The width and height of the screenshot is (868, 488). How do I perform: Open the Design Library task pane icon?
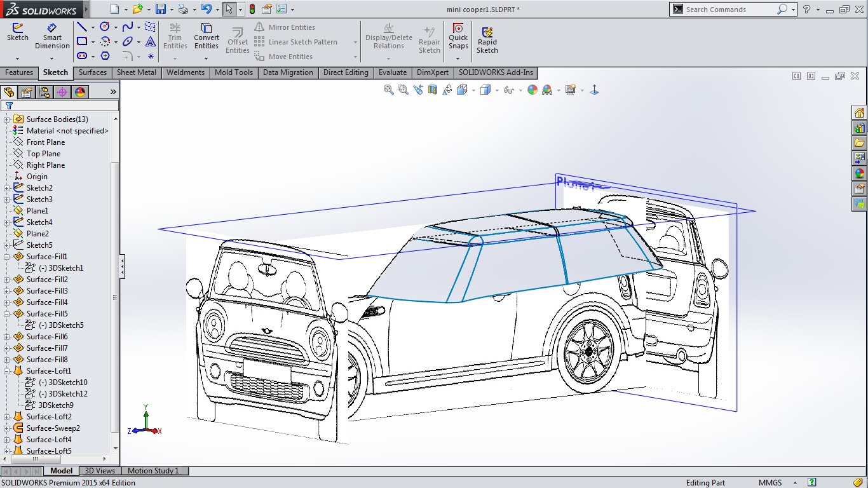click(859, 128)
